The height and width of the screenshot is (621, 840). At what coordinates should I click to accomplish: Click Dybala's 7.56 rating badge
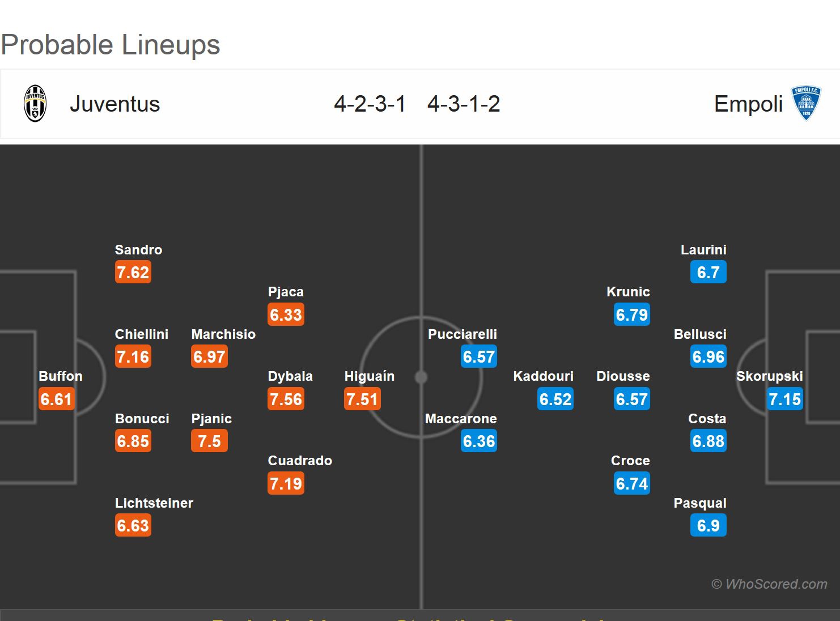(x=286, y=399)
